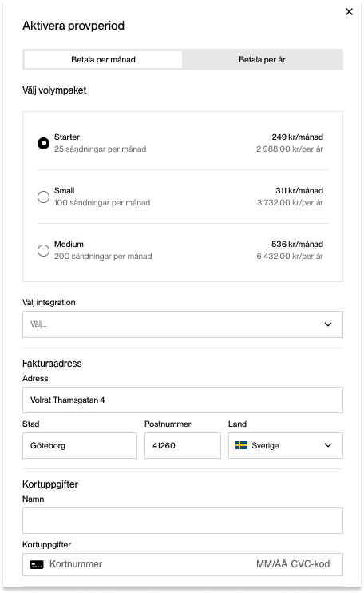Click the Postnummer field showing 41260

click(x=183, y=445)
